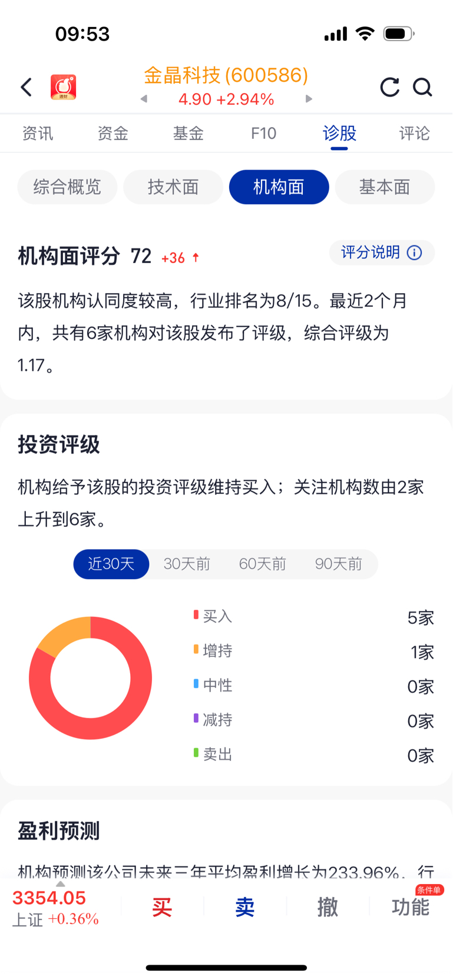Viewport: 453px width, 980px height.
Task: Refresh the stock data
Action: point(389,87)
